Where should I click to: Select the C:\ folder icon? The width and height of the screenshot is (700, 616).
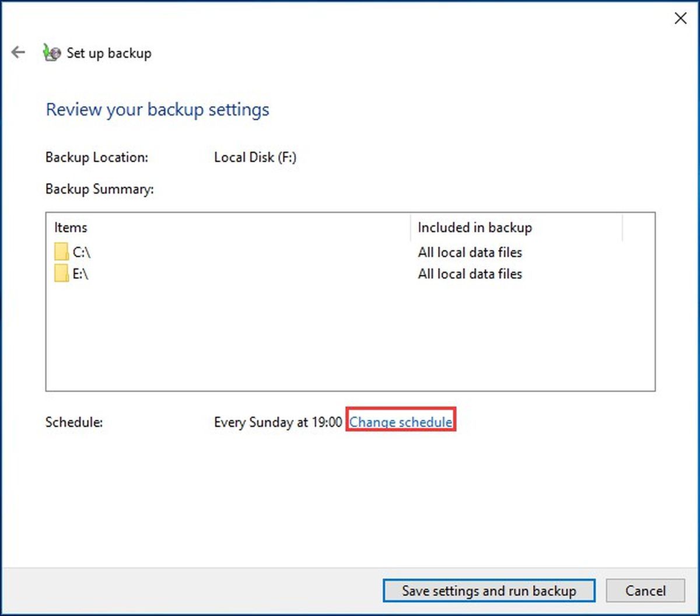click(x=61, y=252)
